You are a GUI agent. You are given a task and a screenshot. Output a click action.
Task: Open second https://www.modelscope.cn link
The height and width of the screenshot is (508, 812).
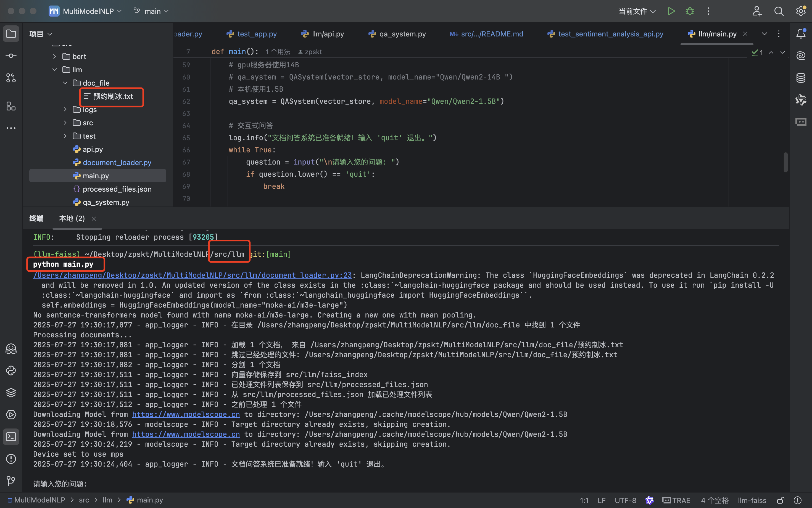coord(186,434)
